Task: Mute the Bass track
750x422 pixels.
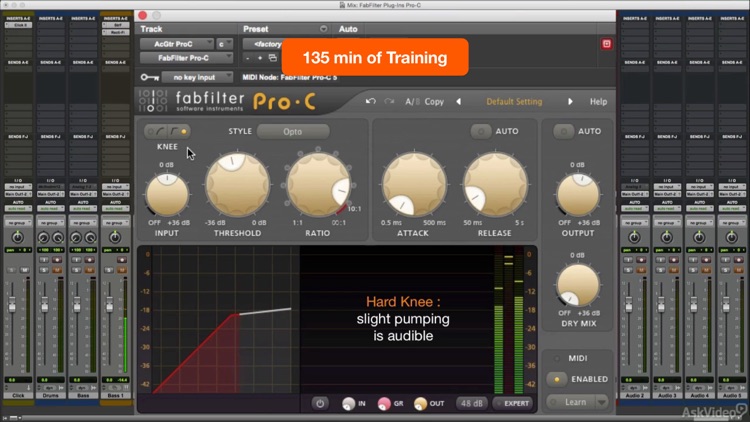Action: tap(89, 270)
